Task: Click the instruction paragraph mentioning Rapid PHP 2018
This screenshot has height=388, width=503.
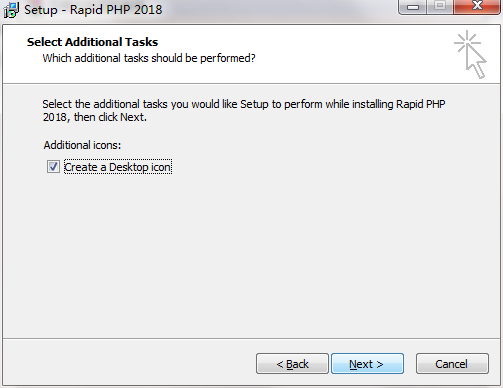Action: click(x=244, y=111)
